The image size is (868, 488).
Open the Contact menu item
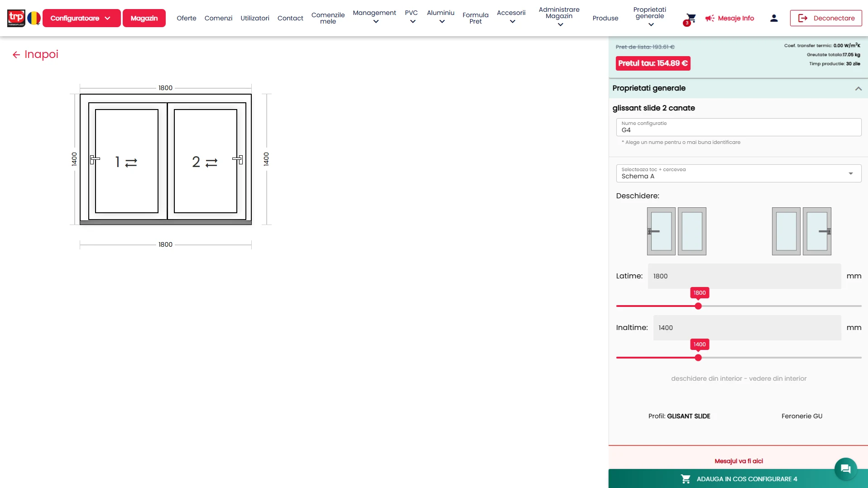pyautogui.click(x=290, y=18)
